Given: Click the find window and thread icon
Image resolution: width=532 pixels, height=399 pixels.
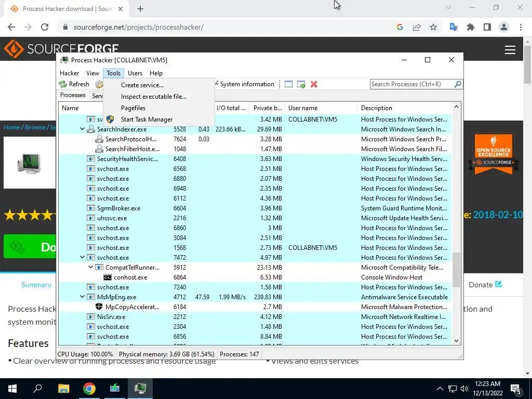Looking at the screenshot, I should 301,84.
